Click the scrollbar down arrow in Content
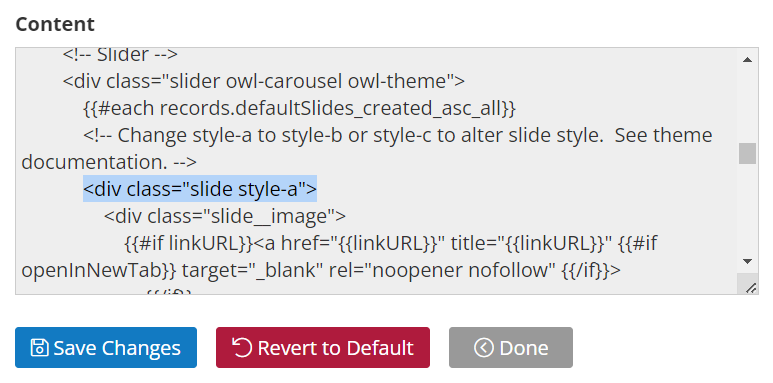This screenshot has height=383, width=773. tap(747, 261)
